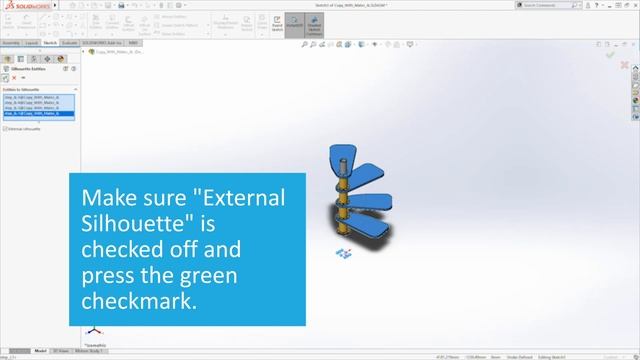Screen dimensions: 640x360
Task: Click Linear Sketch Pattern in the ribbon
Action: 176,25
